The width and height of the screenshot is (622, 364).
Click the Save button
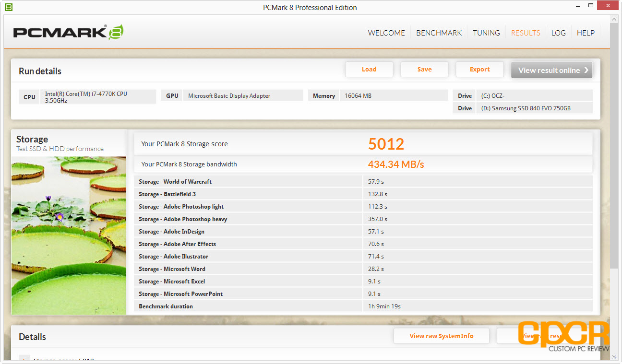[x=424, y=70]
